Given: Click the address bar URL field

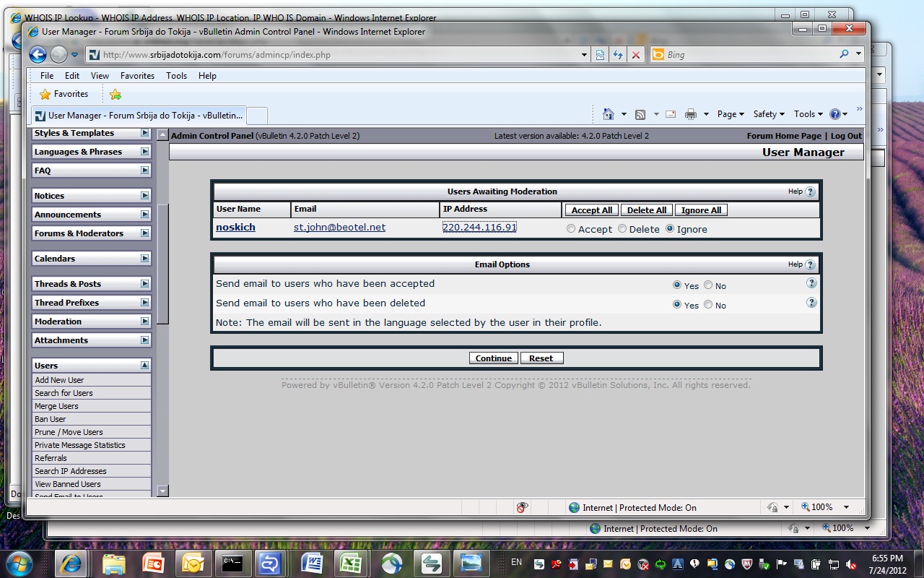Looking at the screenshot, I should 338,54.
